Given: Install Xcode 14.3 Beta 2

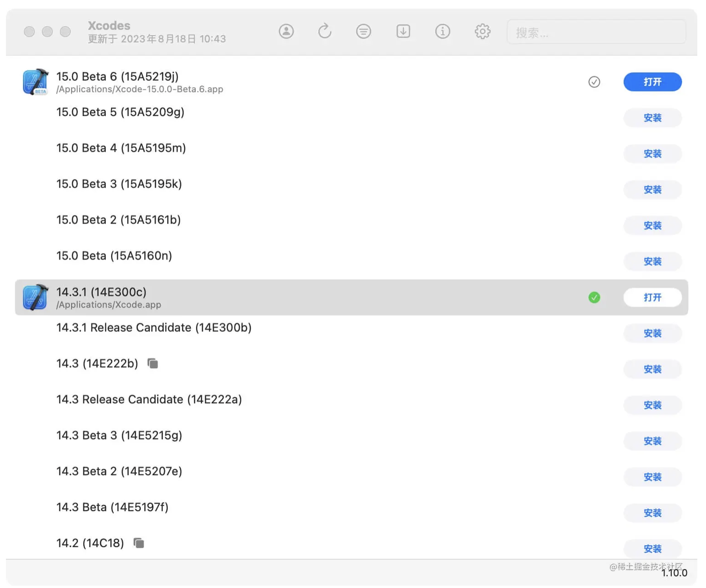Looking at the screenshot, I should pyautogui.click(x=653, y=477).
